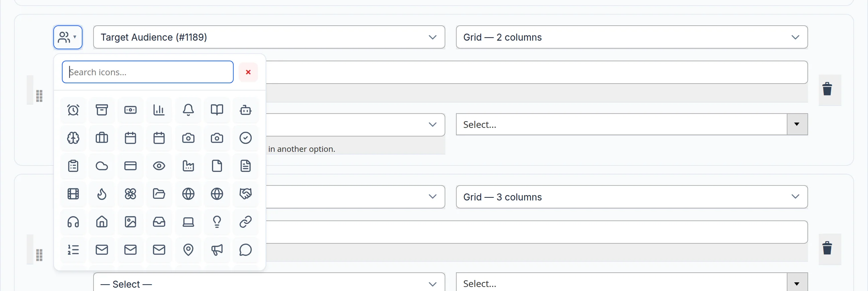Pick the handshake icon

click(x=246, y=194)
